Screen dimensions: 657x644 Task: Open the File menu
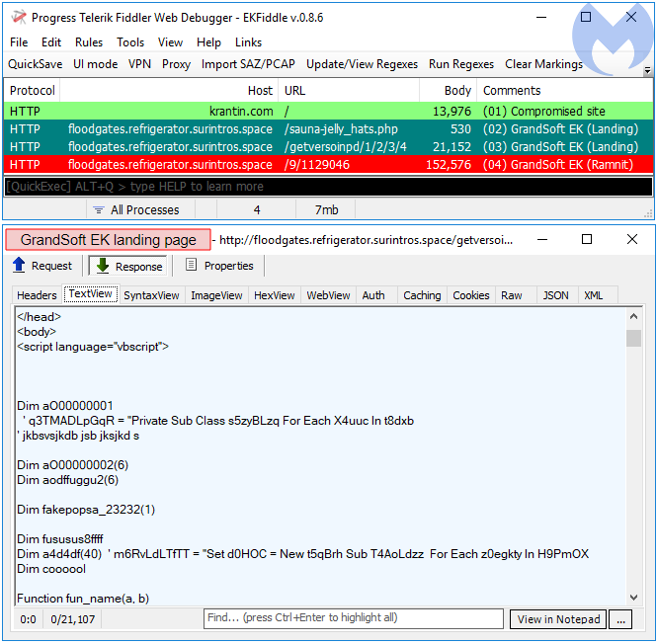point(19,42)
